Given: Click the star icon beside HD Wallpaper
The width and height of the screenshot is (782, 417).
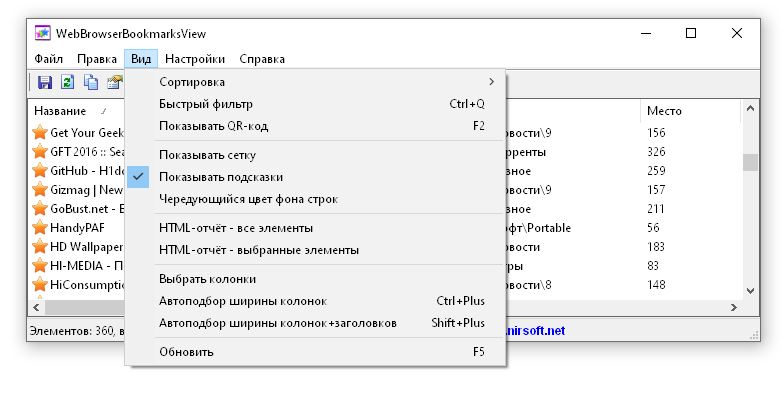Looking at the screenshot, I should [39, 247].
